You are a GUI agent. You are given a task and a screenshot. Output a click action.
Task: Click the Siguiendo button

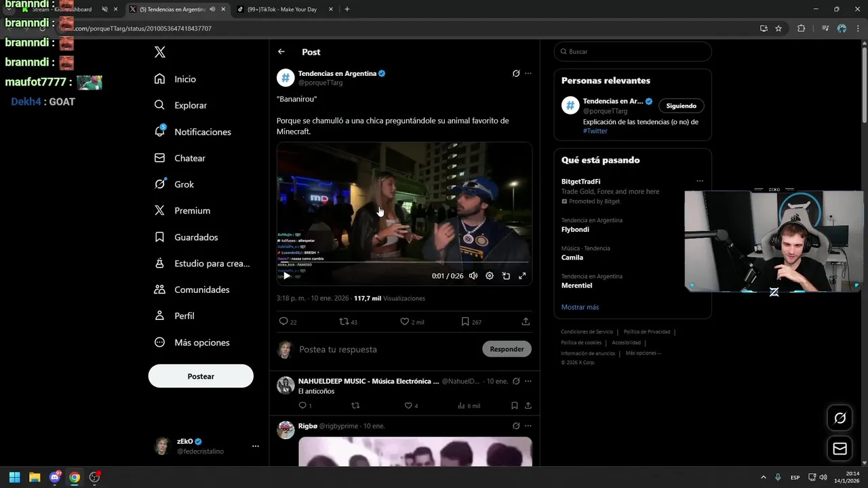pos(682,106)
